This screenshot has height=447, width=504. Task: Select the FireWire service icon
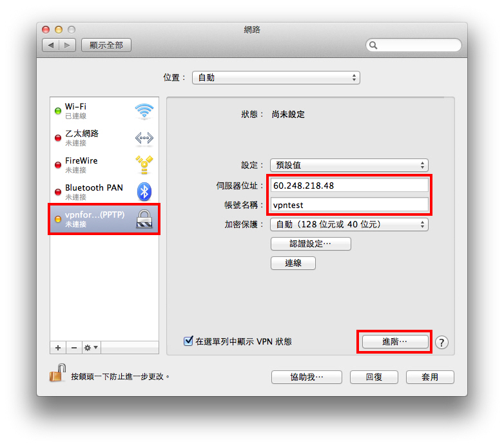coord(144,165)
